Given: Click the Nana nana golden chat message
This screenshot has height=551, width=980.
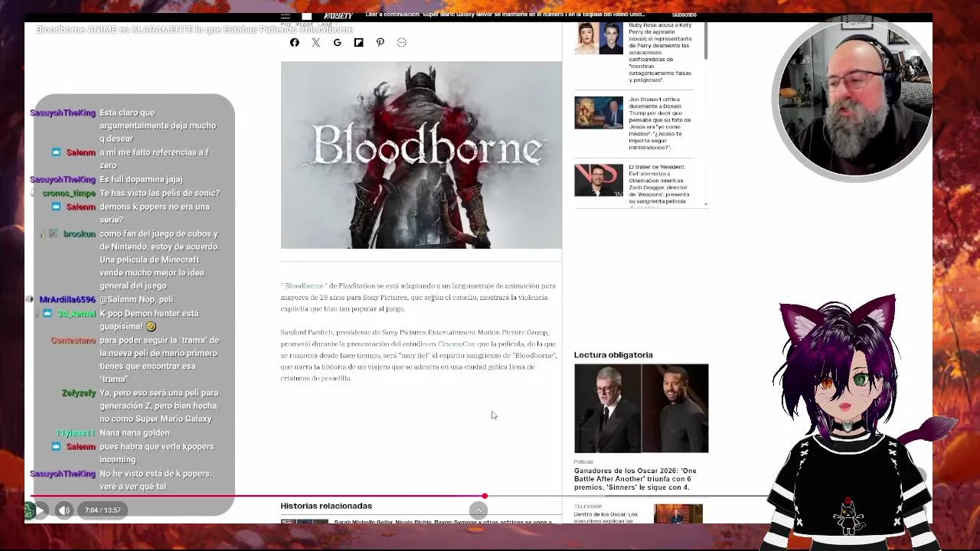Looking at the screenshot, I should pos(135,433).
